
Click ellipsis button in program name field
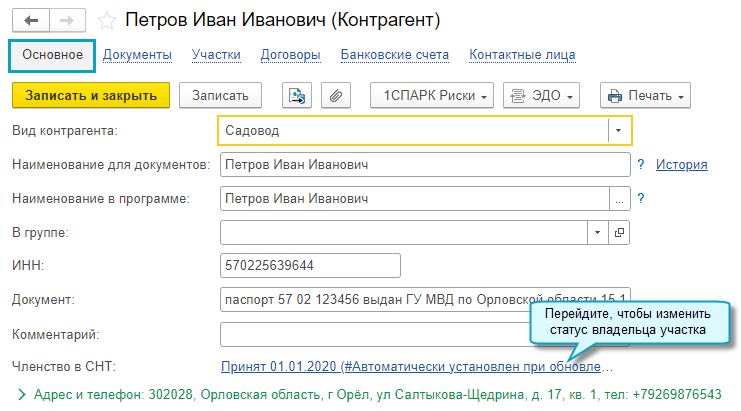[x=619, y=199]
